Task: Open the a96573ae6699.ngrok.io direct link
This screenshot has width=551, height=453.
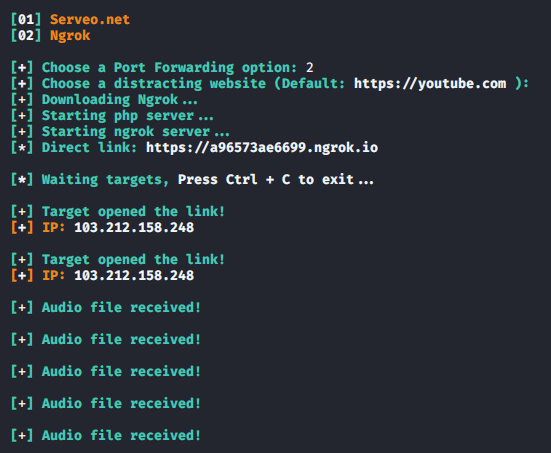Action: [x=262, y=148]
